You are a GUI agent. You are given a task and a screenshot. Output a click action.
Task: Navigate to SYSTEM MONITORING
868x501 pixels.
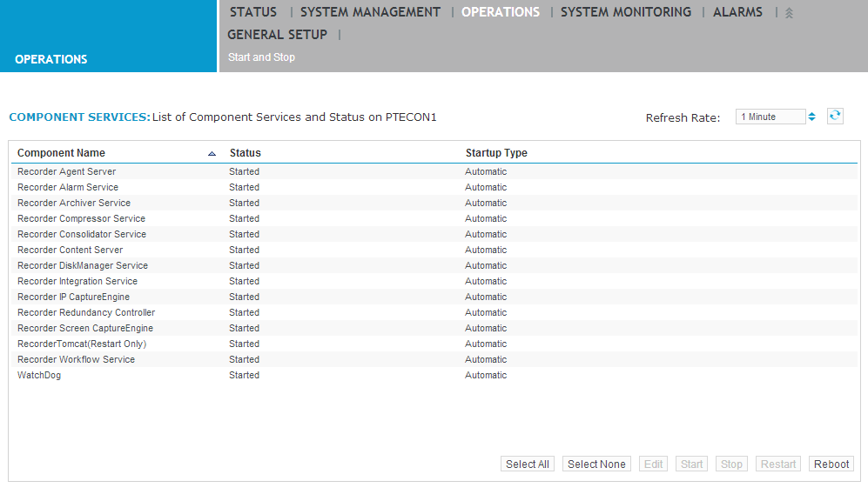pyautogui.click(x=625, y=12)
